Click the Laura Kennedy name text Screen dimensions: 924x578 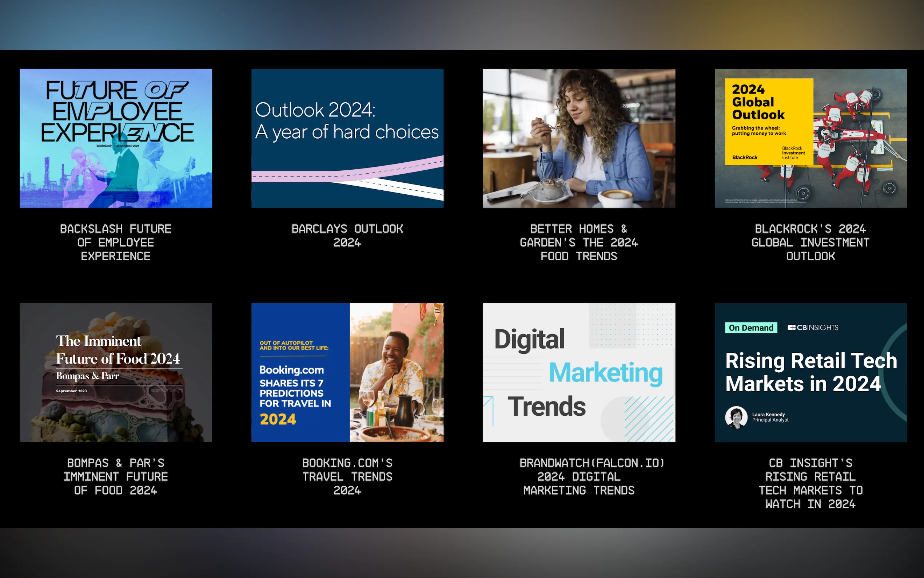coord(768,414)
